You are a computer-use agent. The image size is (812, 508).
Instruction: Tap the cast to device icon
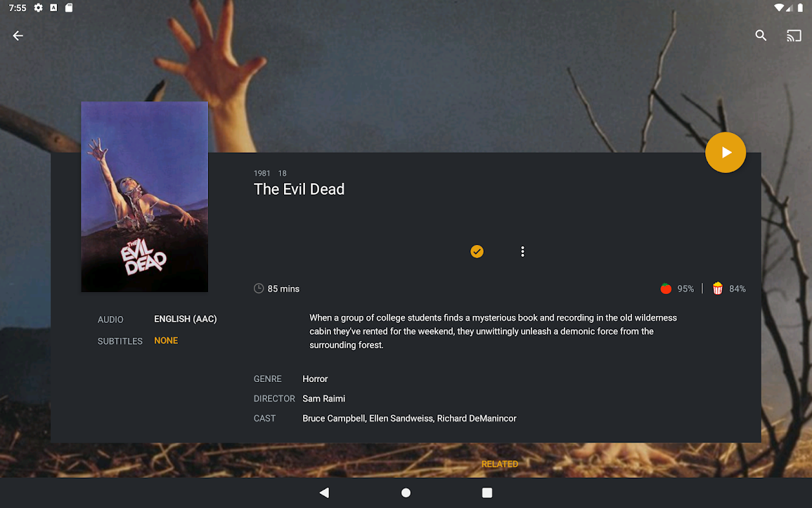(x=793, y=36)
